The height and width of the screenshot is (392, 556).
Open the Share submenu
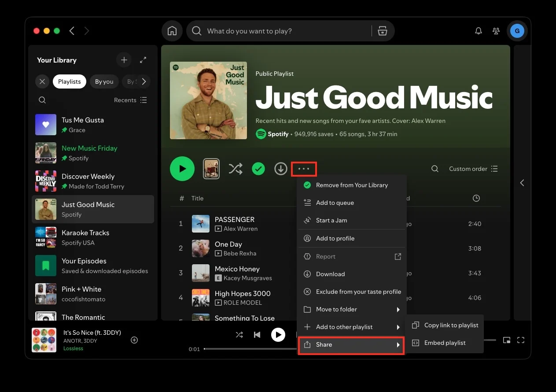click(352, 344)
